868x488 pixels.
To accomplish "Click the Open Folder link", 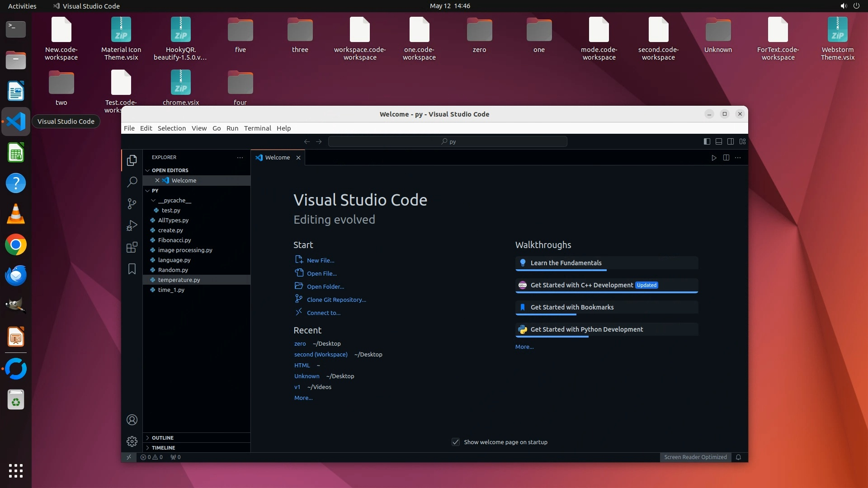I will (x=325, y=286).
